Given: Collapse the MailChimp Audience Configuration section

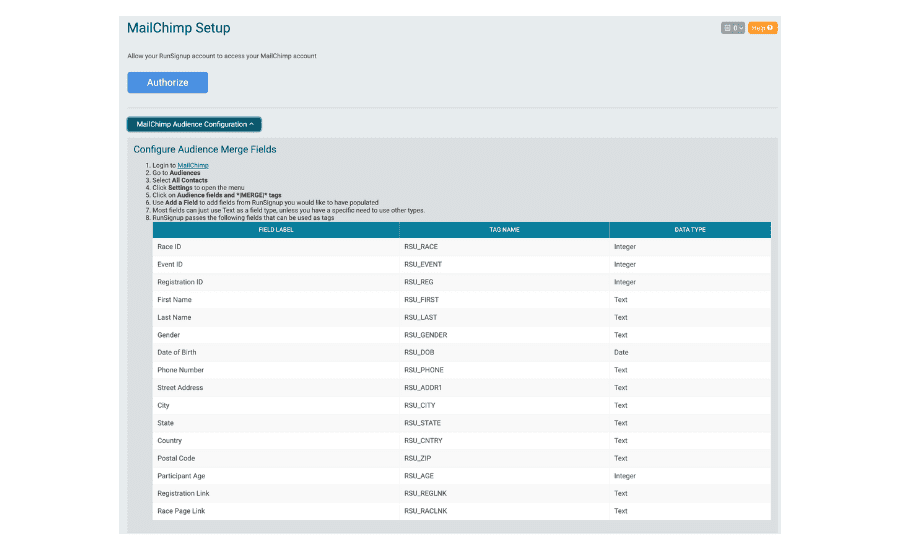Looking at the screenshot, I should [x=194, y=124].
